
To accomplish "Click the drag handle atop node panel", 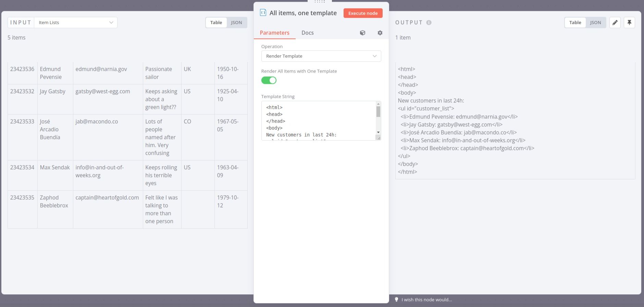I will point(320,2).
